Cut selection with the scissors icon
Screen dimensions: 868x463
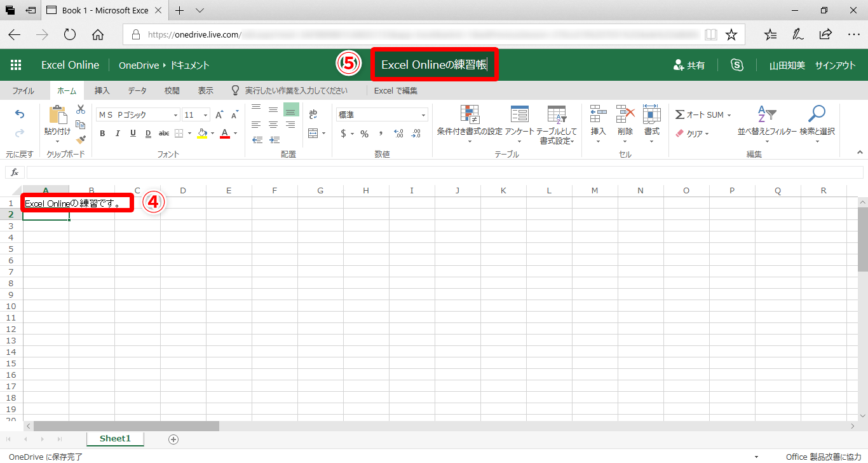tap(81, 109)
